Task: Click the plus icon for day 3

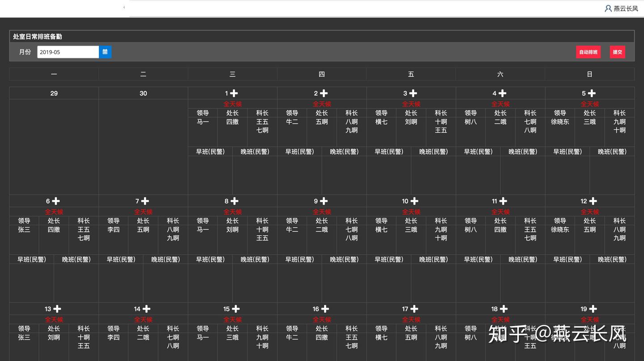Action: 413,93
